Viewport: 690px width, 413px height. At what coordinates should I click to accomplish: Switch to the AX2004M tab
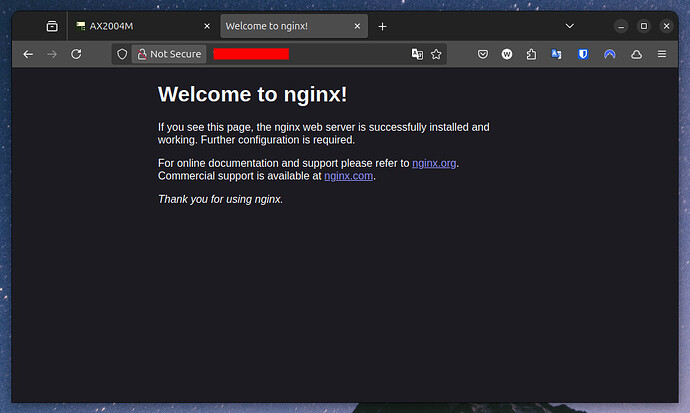point(143,26)
